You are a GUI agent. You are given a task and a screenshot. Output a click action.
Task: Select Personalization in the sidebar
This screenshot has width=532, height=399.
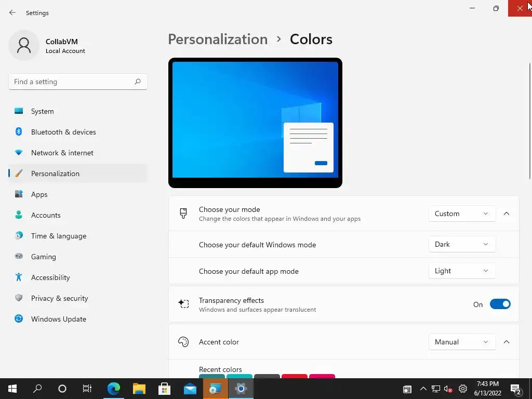coord(78,174)
